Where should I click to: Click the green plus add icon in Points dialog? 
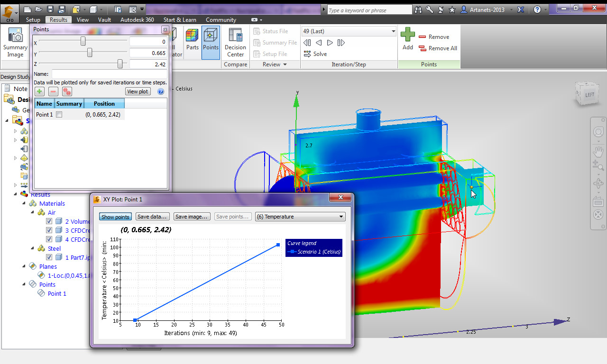pos(39,91)
